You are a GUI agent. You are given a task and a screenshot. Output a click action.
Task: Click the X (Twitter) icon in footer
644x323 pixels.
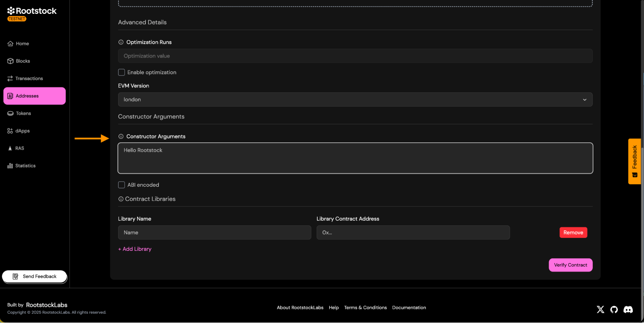coord(600,309)
